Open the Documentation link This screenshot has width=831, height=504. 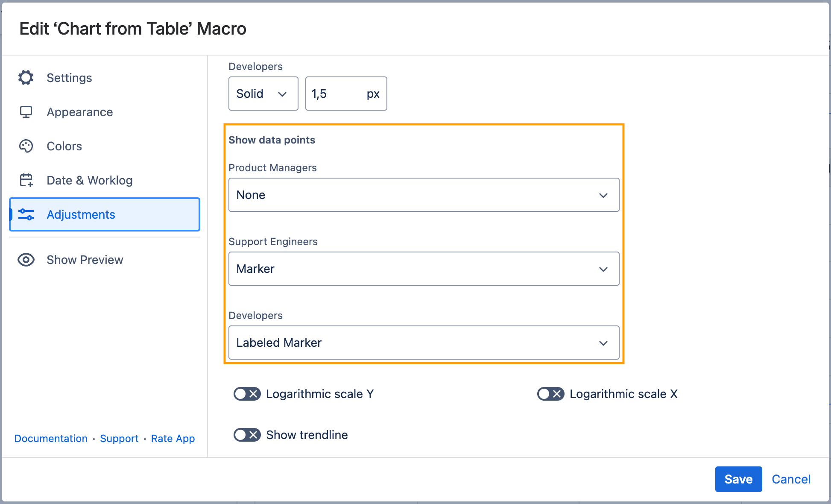tap(51, 439)
